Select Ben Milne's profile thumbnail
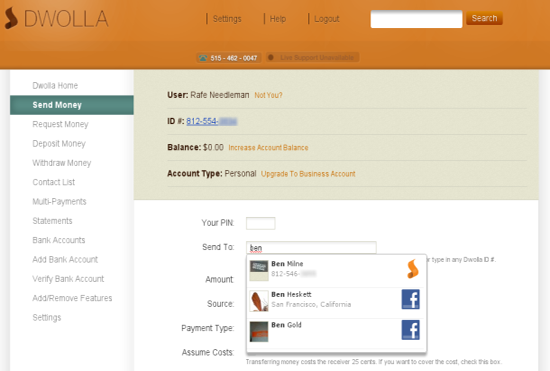This screenshot has width=550, height=371. click(259, 271)
